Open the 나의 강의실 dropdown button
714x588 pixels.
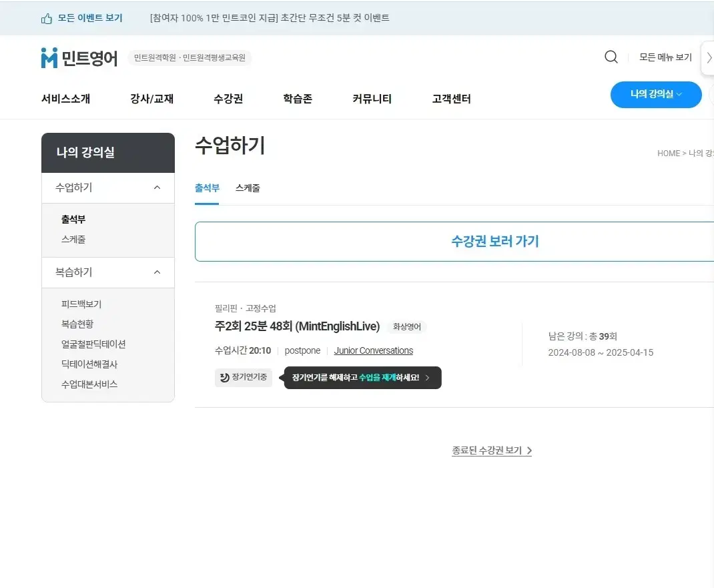(x=656, y=94)
